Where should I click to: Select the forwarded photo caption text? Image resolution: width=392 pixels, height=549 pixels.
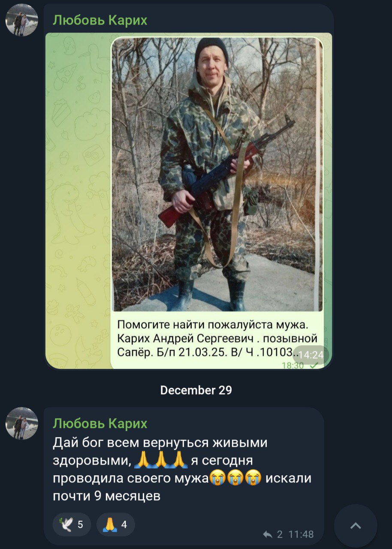217,338
